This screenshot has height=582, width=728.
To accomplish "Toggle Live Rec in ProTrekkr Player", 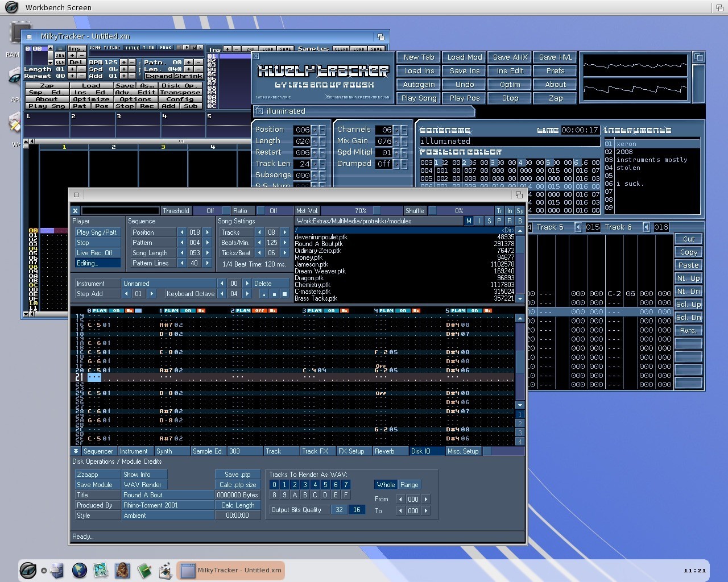I will coord(98,253).
